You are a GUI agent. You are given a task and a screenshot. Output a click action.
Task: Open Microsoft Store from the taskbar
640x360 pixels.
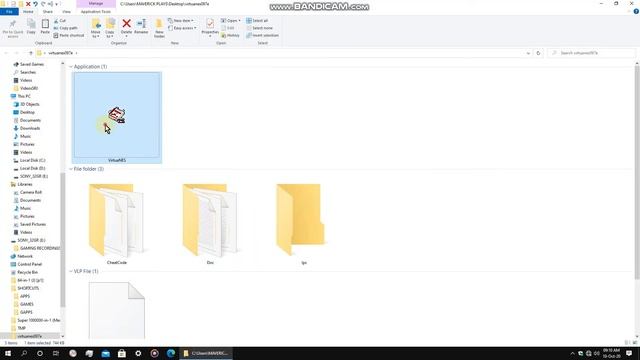tap(122, 353)
